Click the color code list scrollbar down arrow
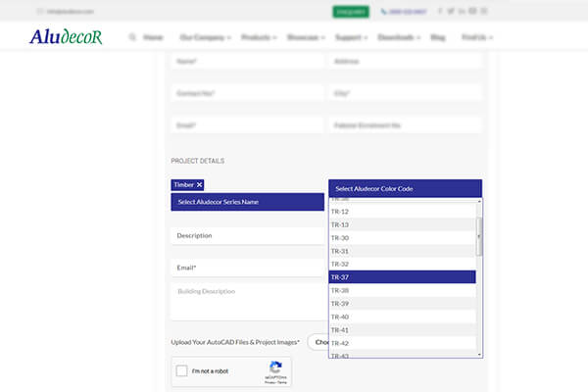The height and width of the screenshot is (392, 588). click(x=479, y=353)
